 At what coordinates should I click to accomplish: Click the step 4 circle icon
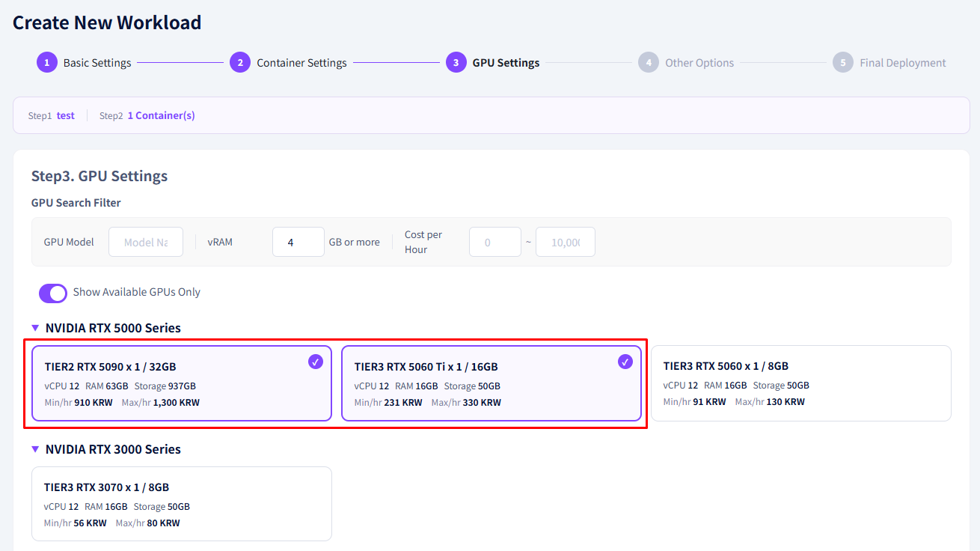coord(649,62)
